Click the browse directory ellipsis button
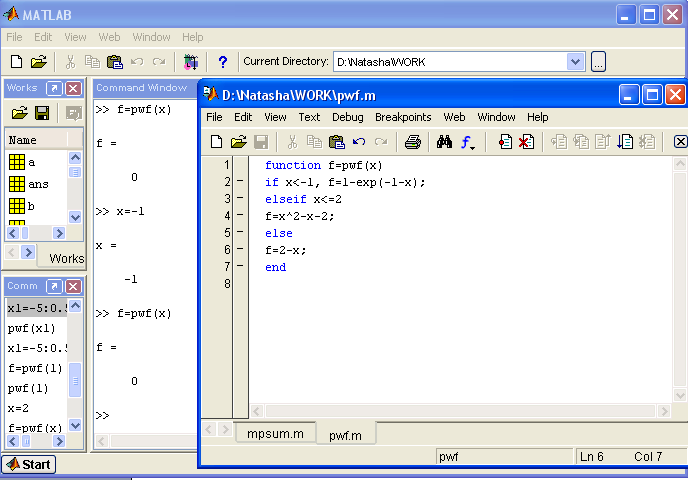The width and height of the screenshot is (688, 480). coord(598,61)
